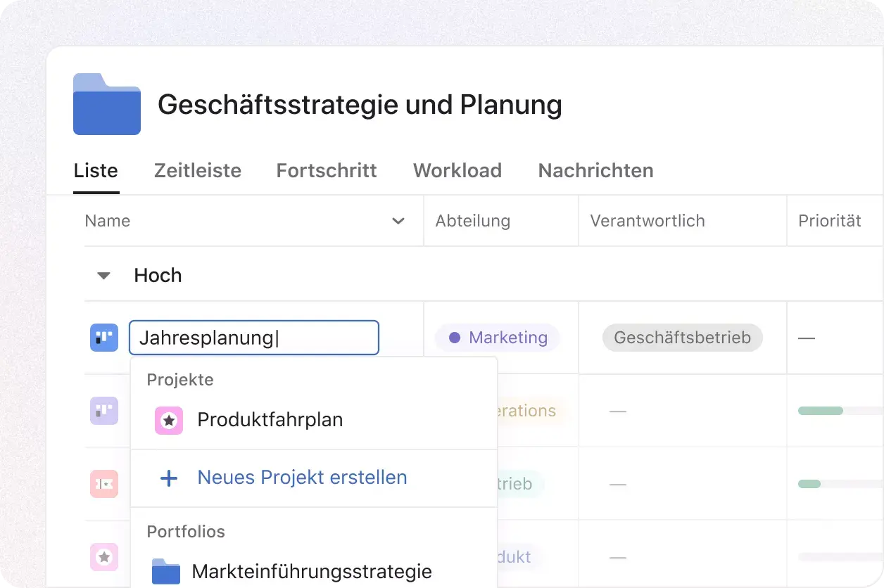Open the Name column dropdown
This screenshot has height=588, width=884.
pos(399,220)
